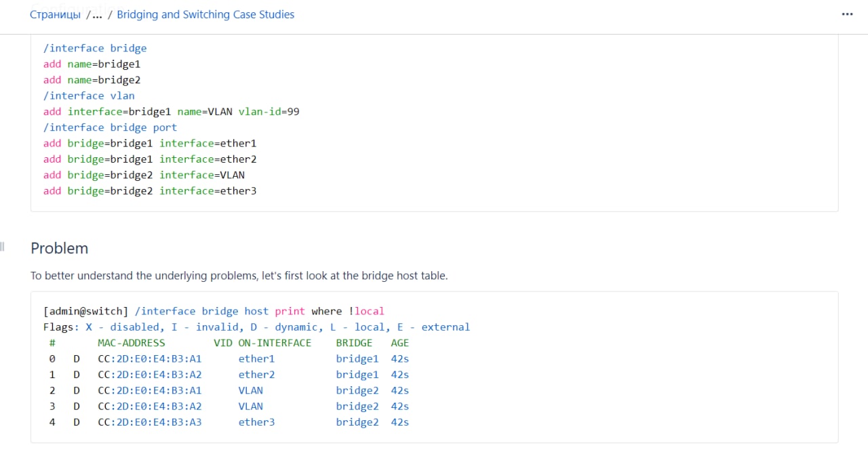868x452 pixels.
Task: Click the line 'add bridge=bridge2 interface=ether3'
Action: coord(150,191)
